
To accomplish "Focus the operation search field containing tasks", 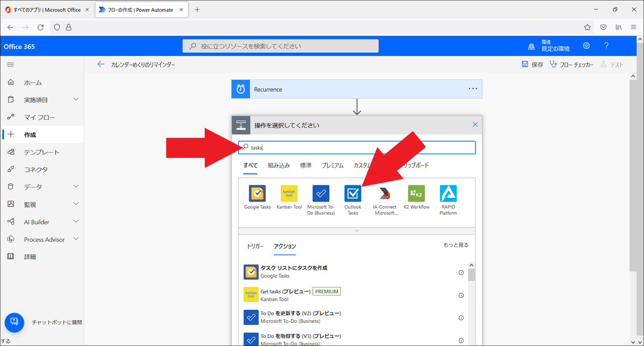I will coord(357,147).
